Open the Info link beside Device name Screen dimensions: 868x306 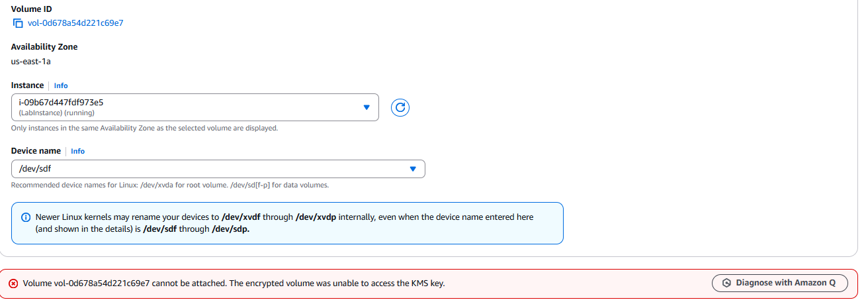tap(78, 151)
